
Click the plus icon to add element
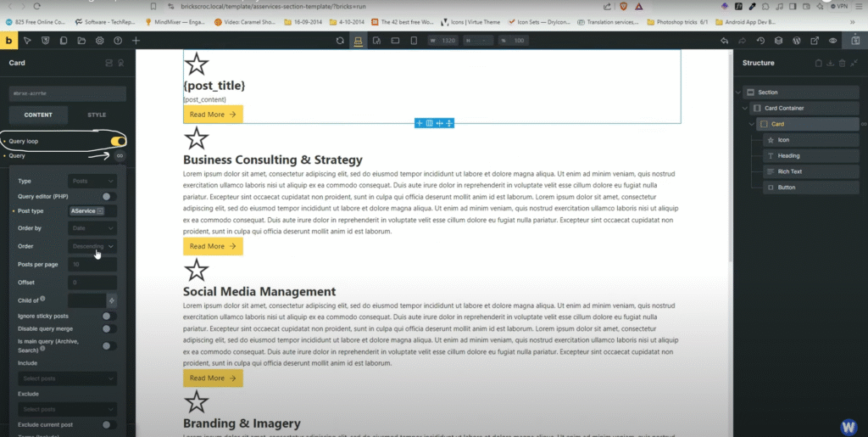pos(136,41)
